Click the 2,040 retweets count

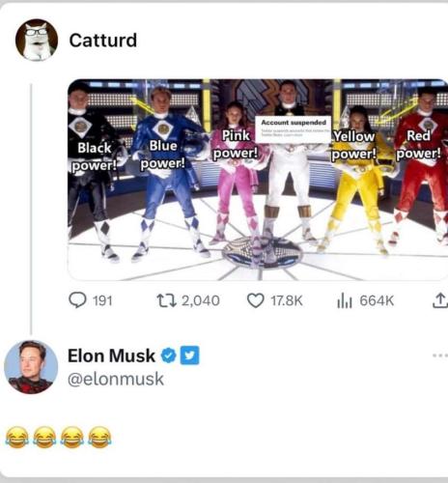201,300
